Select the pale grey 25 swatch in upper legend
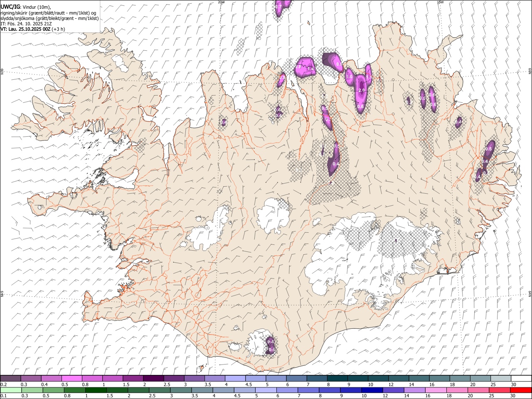The height and width of the screenshot is (399, 532). click(x=500, y=379)
